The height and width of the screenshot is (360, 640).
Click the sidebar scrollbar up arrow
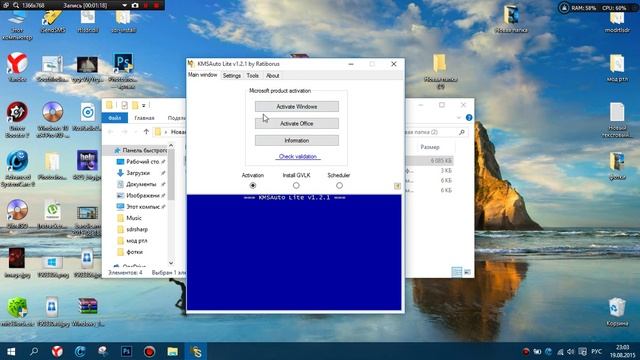(x=171, y=146)
